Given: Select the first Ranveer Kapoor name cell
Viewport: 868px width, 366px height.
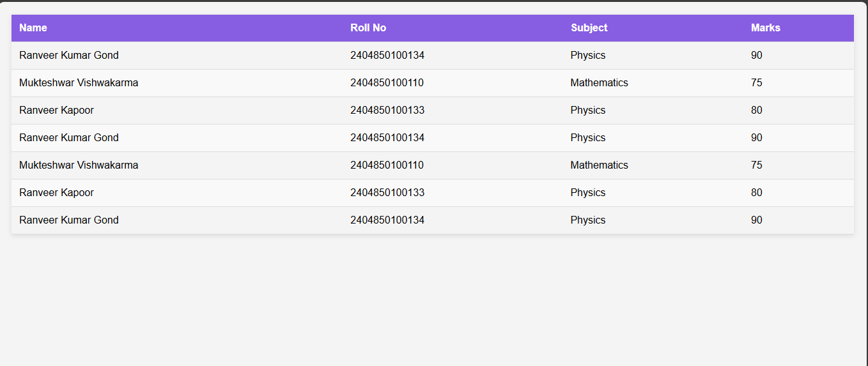Looking at the screenshot, I should 56,111.
